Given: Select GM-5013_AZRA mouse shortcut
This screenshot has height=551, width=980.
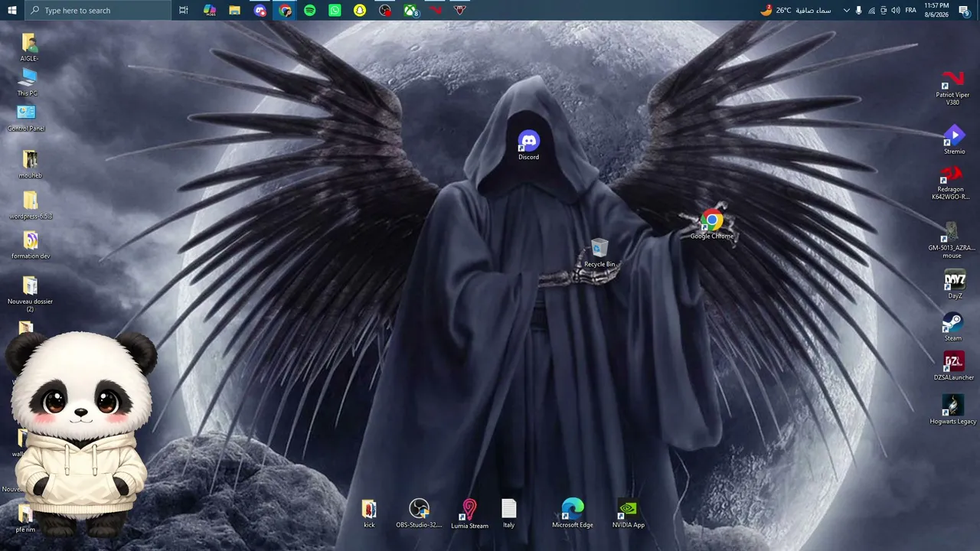Looking at the screenshot, I should (x=952, y=241).
